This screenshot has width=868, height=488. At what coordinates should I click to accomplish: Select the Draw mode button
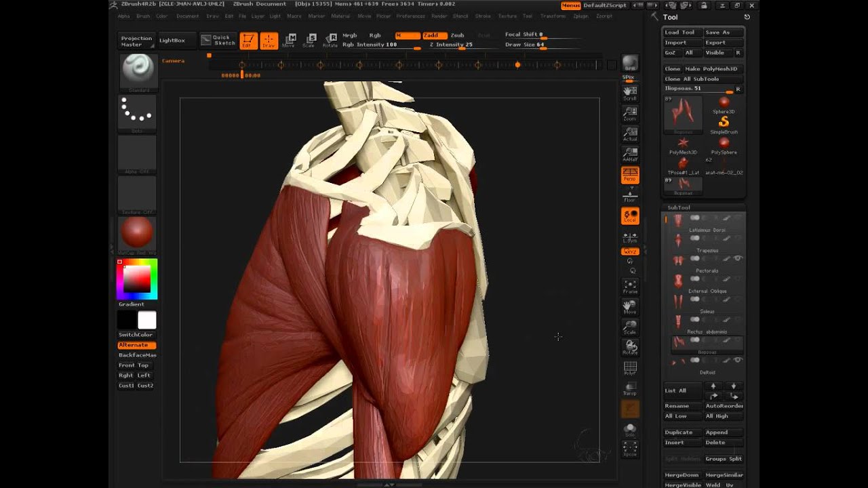[269, 41]
